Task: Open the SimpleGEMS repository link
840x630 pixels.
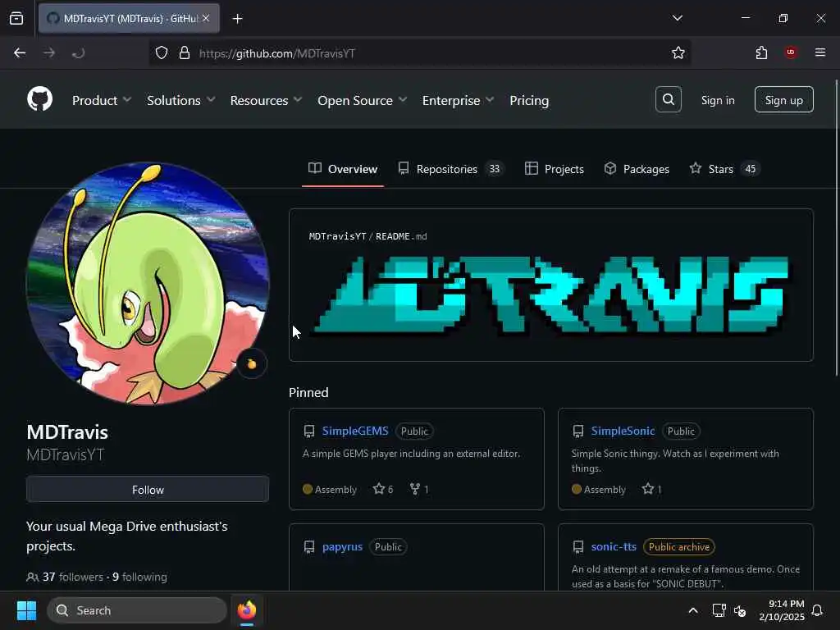Action: tap(355, 431)
